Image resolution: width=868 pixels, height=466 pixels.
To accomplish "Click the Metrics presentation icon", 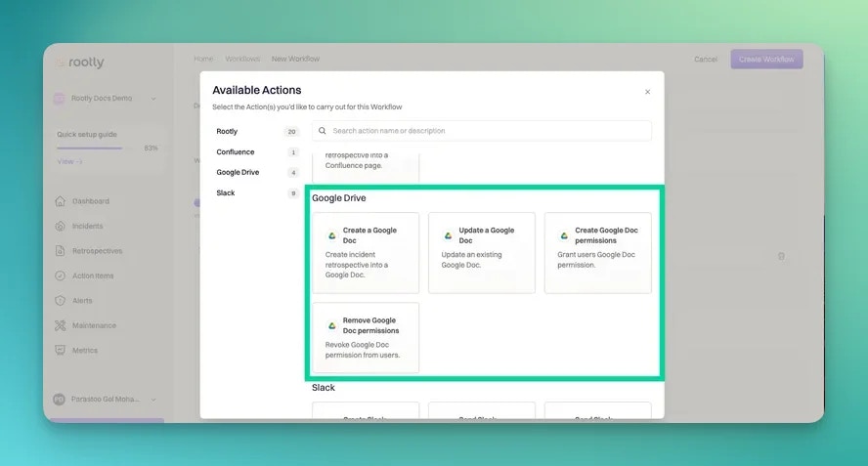I will [60, 351].
